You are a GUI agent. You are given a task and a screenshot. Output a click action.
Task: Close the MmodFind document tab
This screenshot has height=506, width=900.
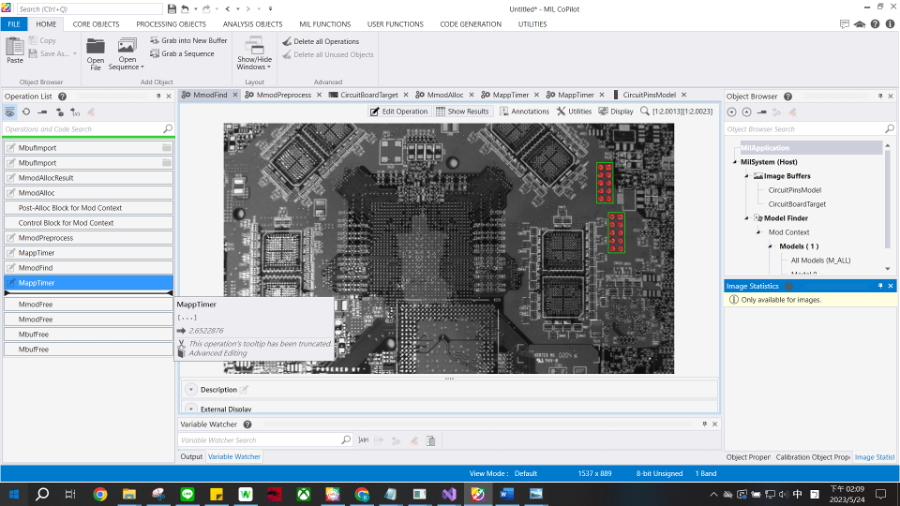pos(235,95)
